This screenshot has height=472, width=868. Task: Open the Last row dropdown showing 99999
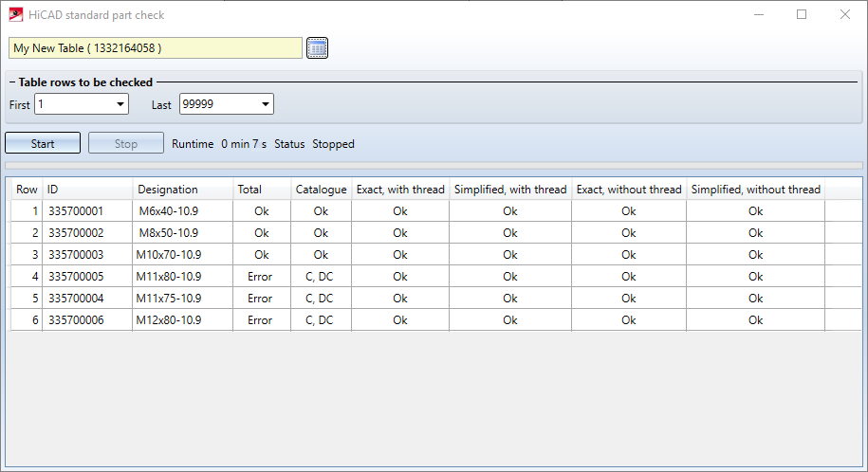click(227, 104)
